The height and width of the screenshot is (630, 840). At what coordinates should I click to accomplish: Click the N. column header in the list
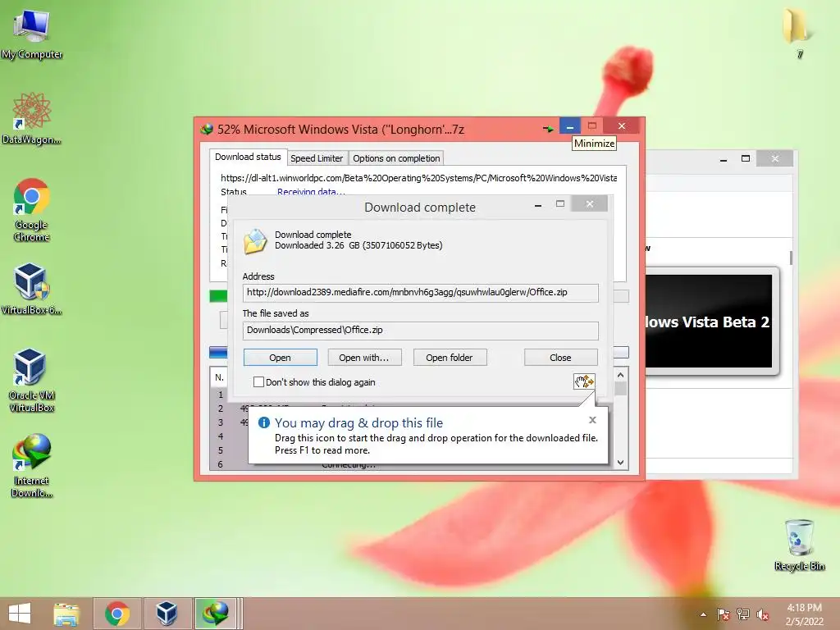click(x=219, y=377)
